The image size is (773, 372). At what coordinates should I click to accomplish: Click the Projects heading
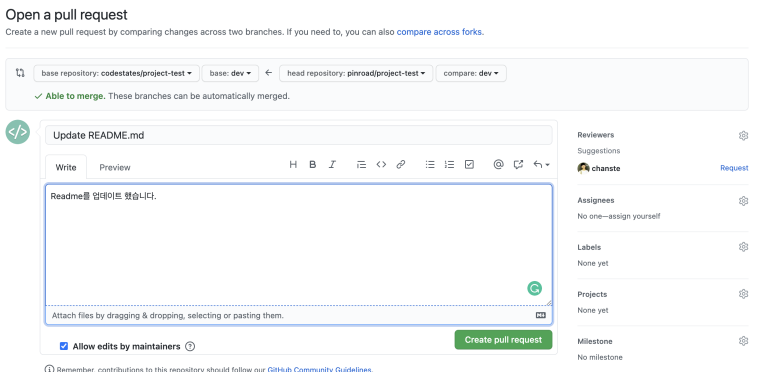tap(592, 294)
